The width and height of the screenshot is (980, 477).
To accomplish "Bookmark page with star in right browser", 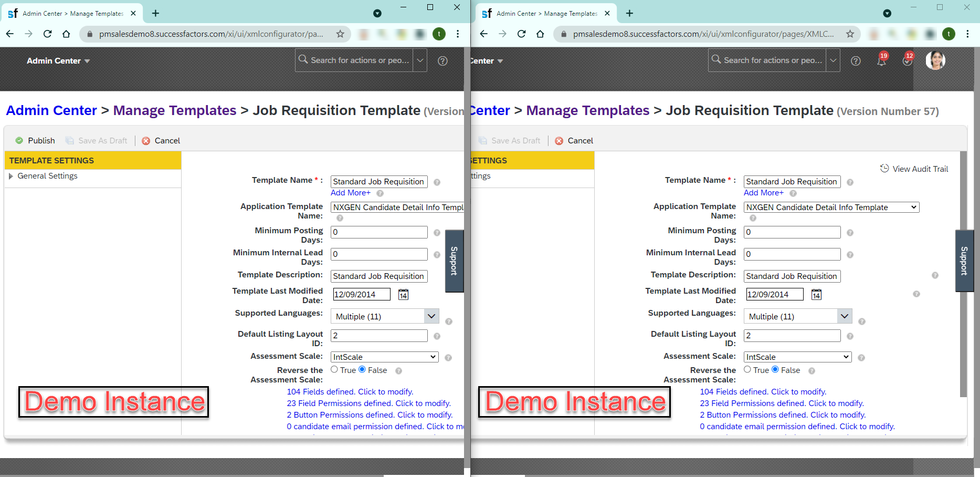I will coord(850,34).
